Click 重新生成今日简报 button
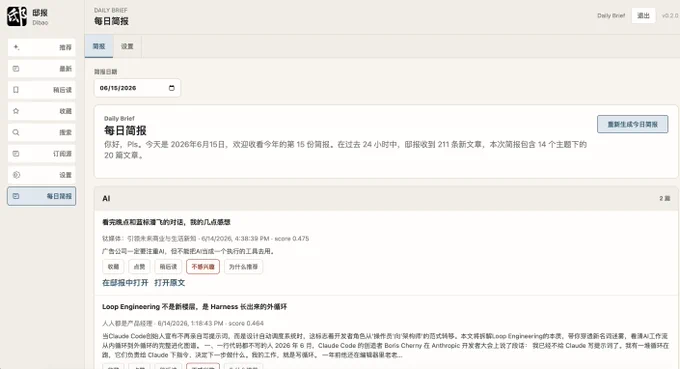The image size is (680, 369). click(632, 124)
